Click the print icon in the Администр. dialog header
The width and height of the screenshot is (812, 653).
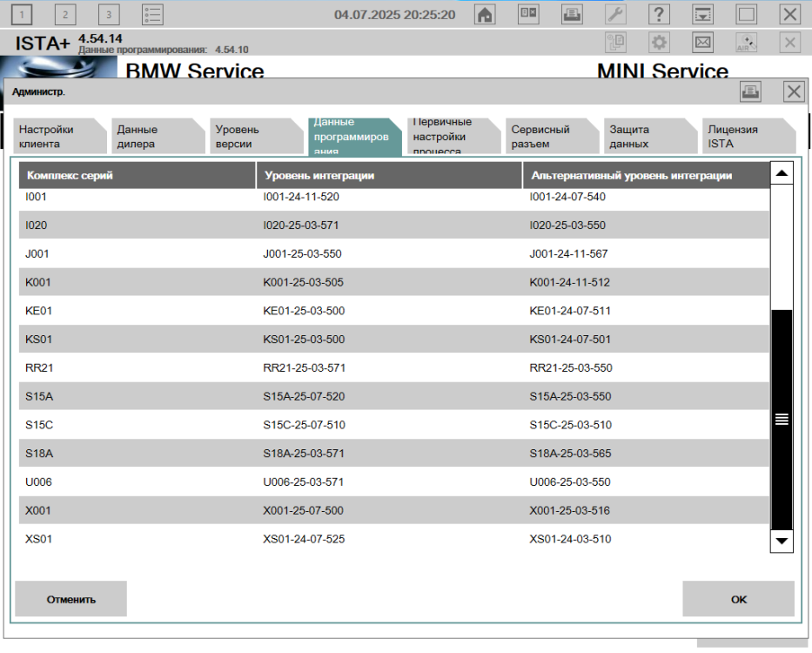click(x=750, y=92)
